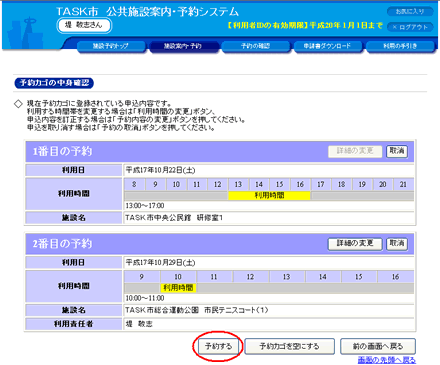440x365 pixels.
Task: Click the 1番目の予約 heading
Action: [62, 151]
